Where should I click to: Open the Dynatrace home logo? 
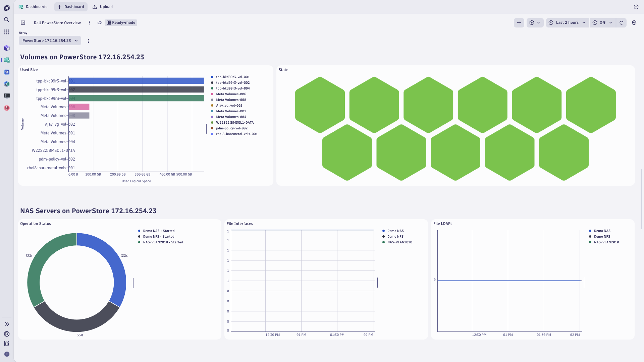tap(7, 8)
